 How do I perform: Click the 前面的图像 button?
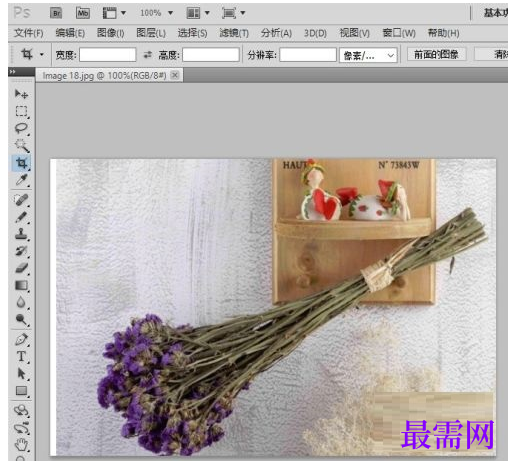pyautogui.click(x=436, y=54)
